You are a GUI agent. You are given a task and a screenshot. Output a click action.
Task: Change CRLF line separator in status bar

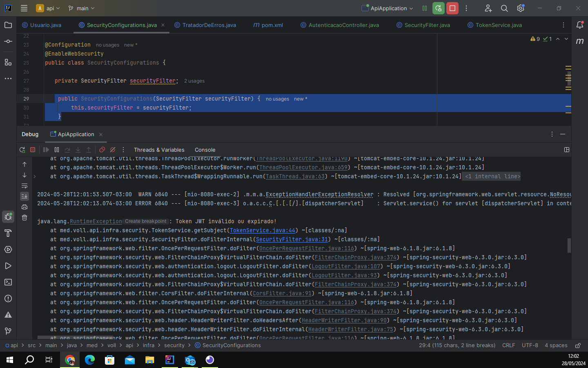pyautogui.click(x=508, y=346)
